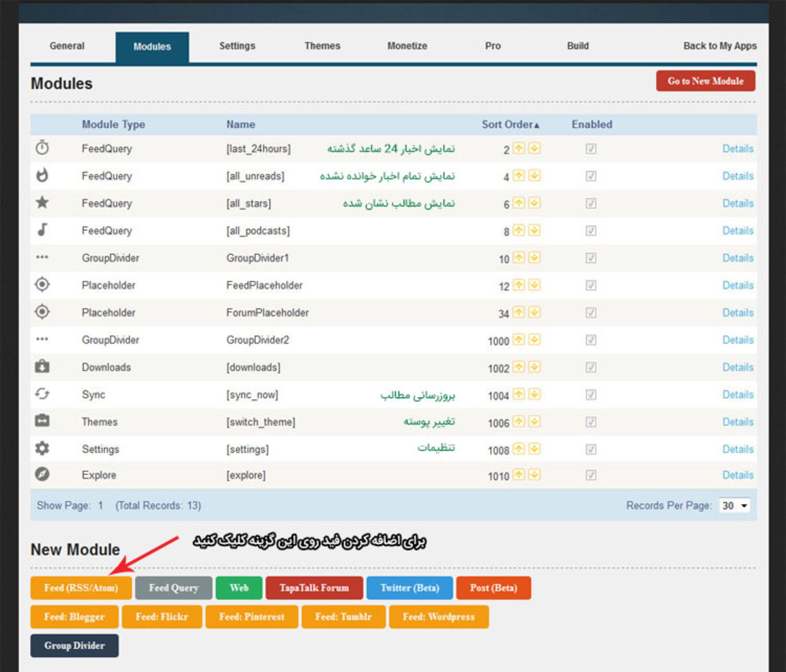The width and height of the screenshot is (786, 672).
Task: Click the move-down arrow for all_unreads row
Action: click(x=534, y=176)
